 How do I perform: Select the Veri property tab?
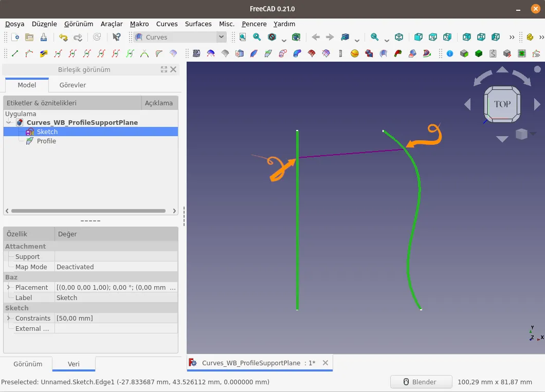coord(74,364)
